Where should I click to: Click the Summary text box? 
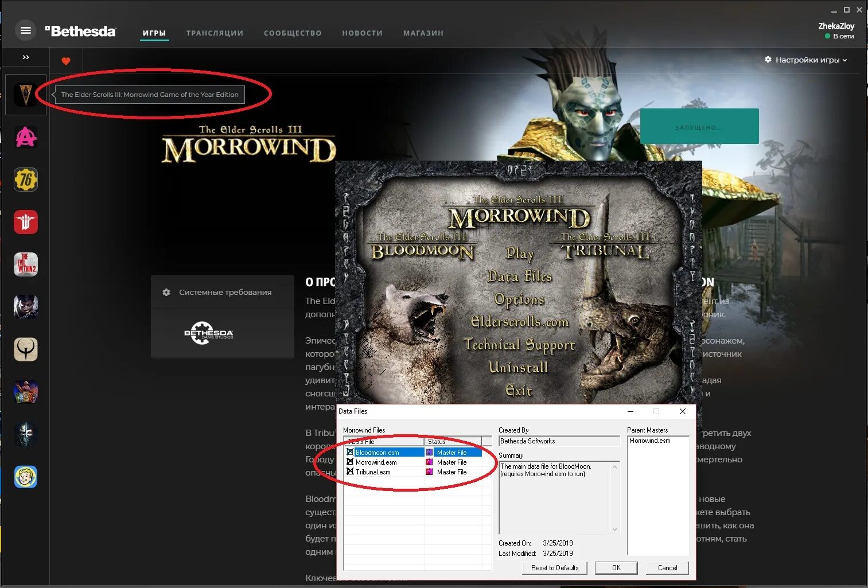click(x=559, y=498)
